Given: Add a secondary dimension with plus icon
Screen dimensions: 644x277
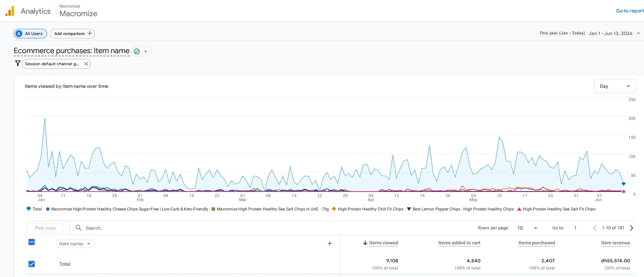Looking at the screenshot, I should (x=329, y=243).
